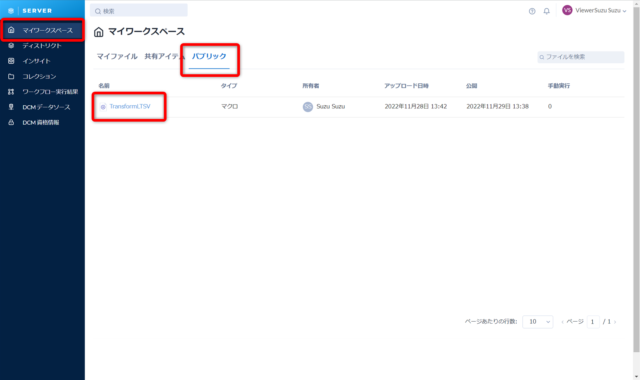This screenshot has height=380, width=640.
Task: Click the magnifier icon in the top search bar
Action: (x=98, y=11)
